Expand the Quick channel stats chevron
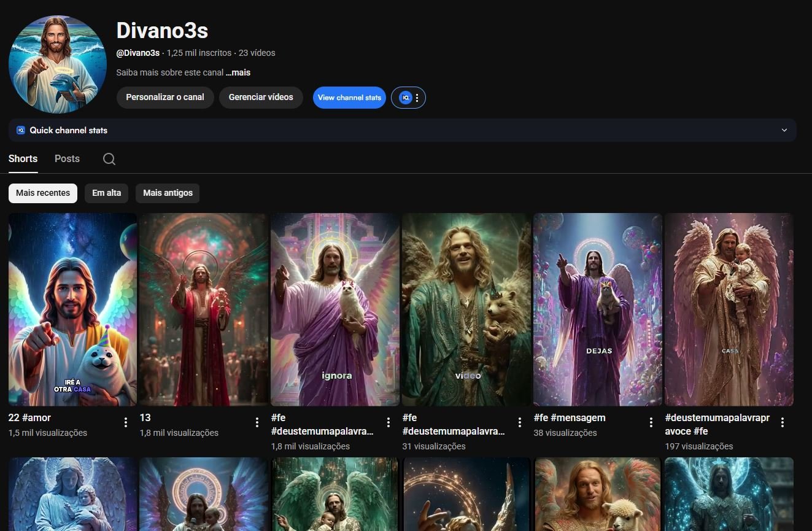The width and height of the screenshot is (812, 531). pos(784,130)
